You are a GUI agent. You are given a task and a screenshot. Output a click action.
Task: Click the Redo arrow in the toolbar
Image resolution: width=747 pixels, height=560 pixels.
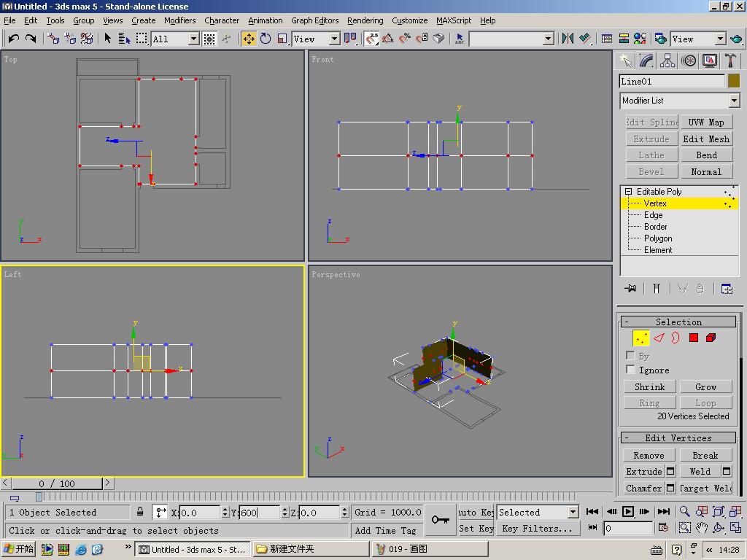click(x=31, y=39)
